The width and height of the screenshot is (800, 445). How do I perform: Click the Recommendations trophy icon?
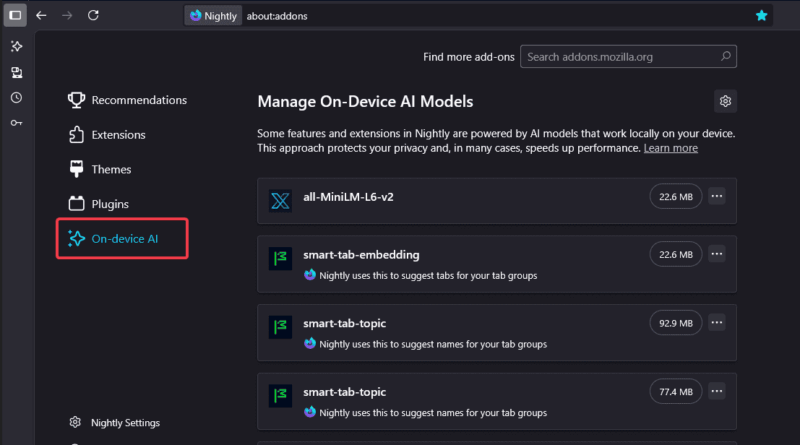pyautogui.click(x=77, y=100)
